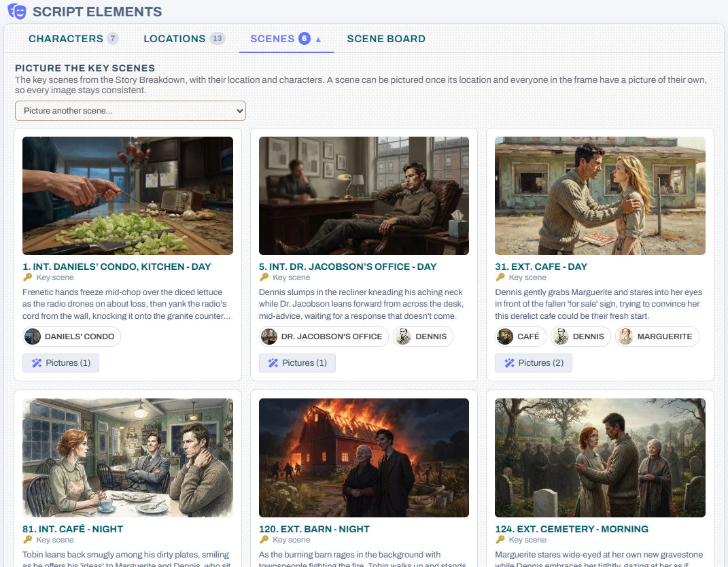Image resolution: width=728 pixels, height=567 pixels.
Task: Click the key icon under scene 81 title
Action: [27, 540]
